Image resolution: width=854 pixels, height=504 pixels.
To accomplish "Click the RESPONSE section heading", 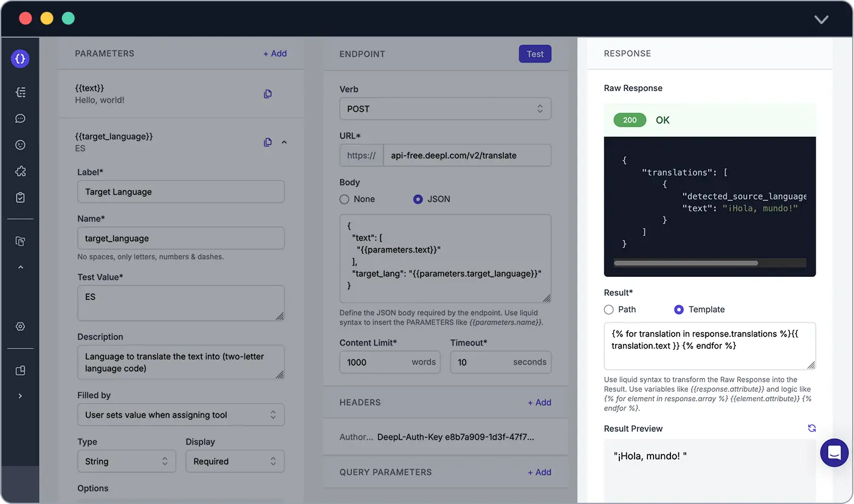I will click(627, 53).
